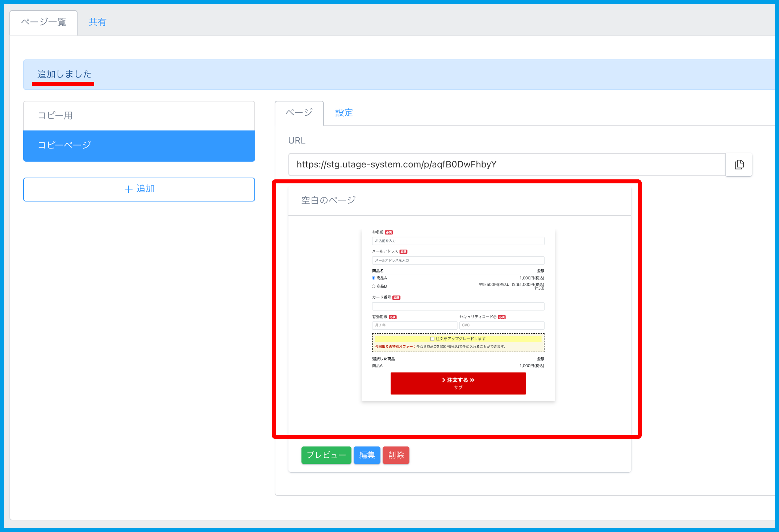Screen dimensions: 779x532
Task: Click the CVC field in preview
Action: coord(501,325)
